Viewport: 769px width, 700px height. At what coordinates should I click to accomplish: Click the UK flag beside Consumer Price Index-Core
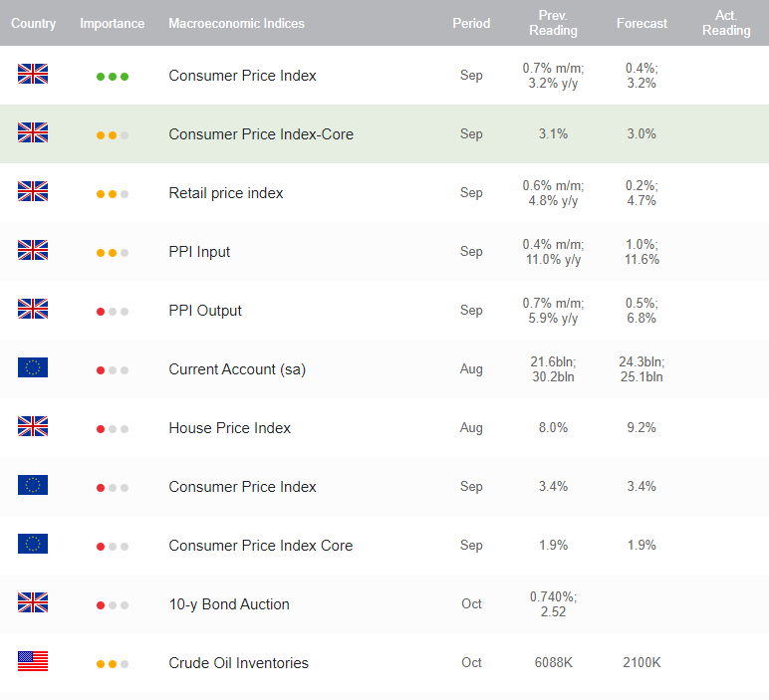pos(33,132)
